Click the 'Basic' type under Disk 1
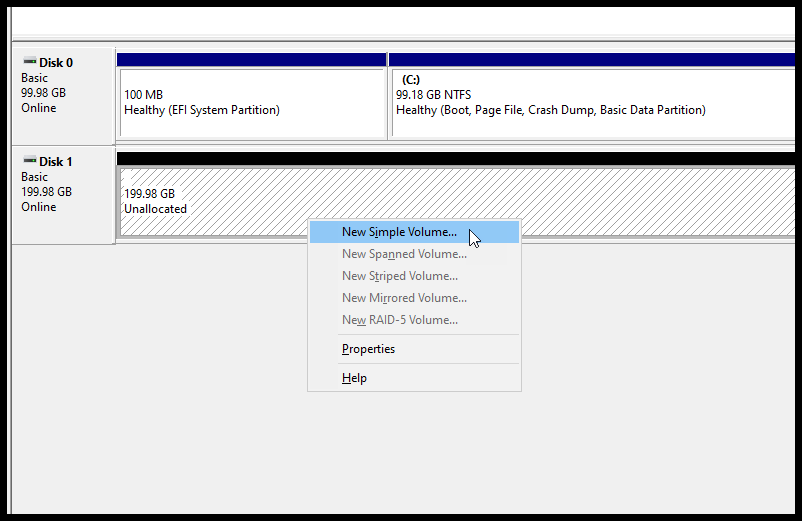Screen dimensions: 802x521 [34, 177]
